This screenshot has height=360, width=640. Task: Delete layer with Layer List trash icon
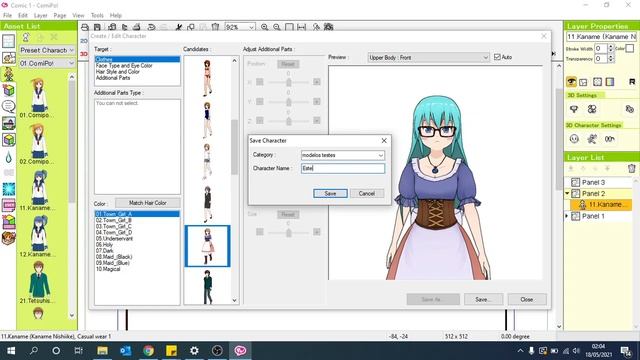(631, 168)
